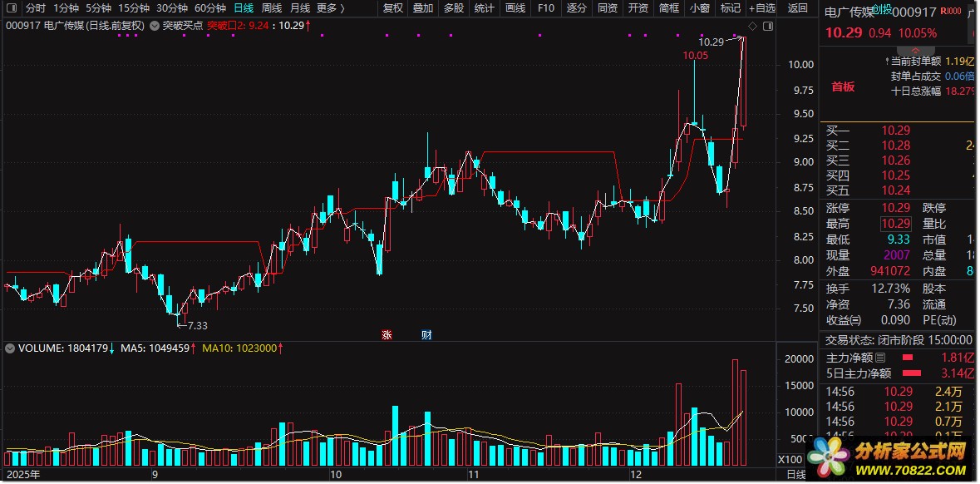This screenshot has height=484, width=980.
Task: Click the 交易状态 闭市阶段 status line
Action: [899, 339]
